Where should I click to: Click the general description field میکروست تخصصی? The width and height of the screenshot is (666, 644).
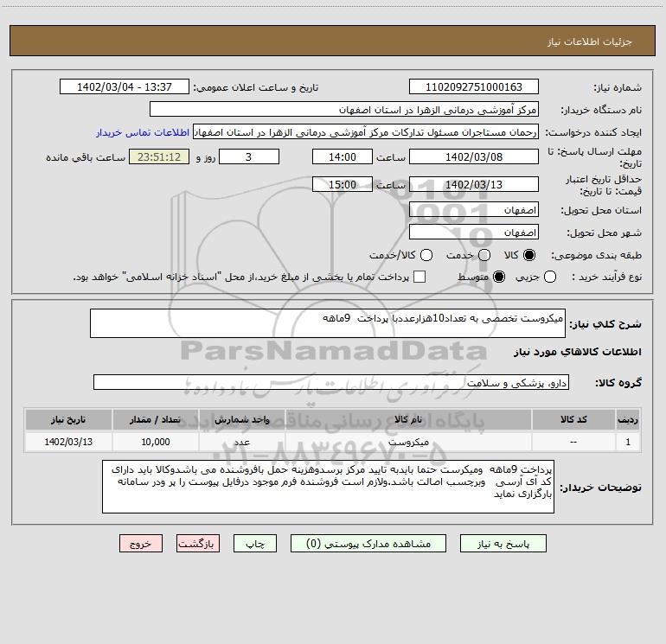(328, 323)
